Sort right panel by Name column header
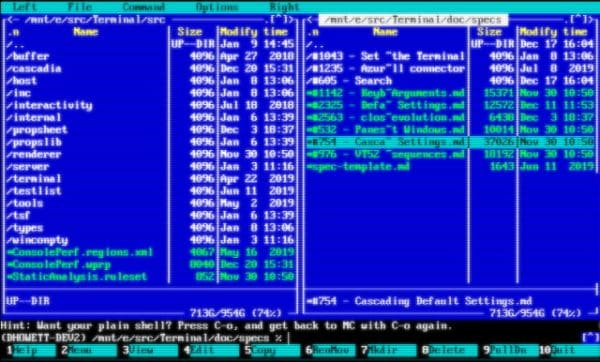600x362 pixels. (x=386, y=32)
